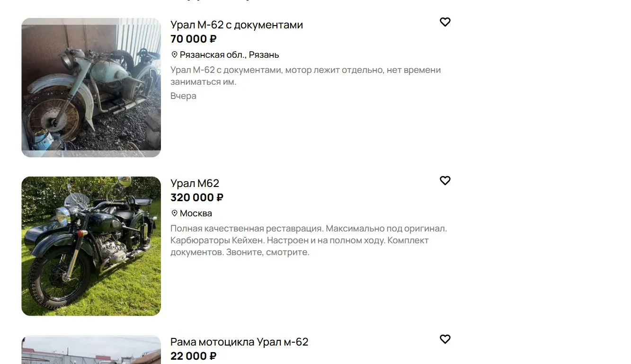View the blue motorcycle photo in the garage
Viewport: 631px width, 364px height.
tap(91, 88)
